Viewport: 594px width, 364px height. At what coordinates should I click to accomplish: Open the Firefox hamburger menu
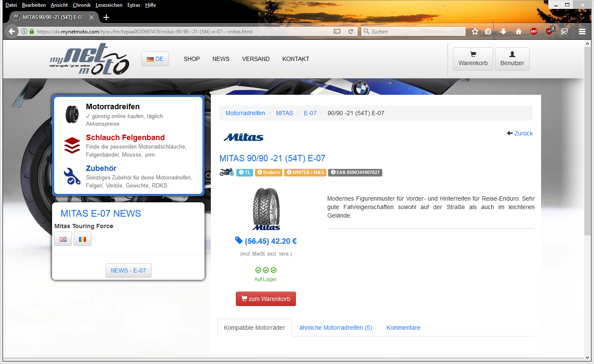pyautogui.click(x=582, y=31)
